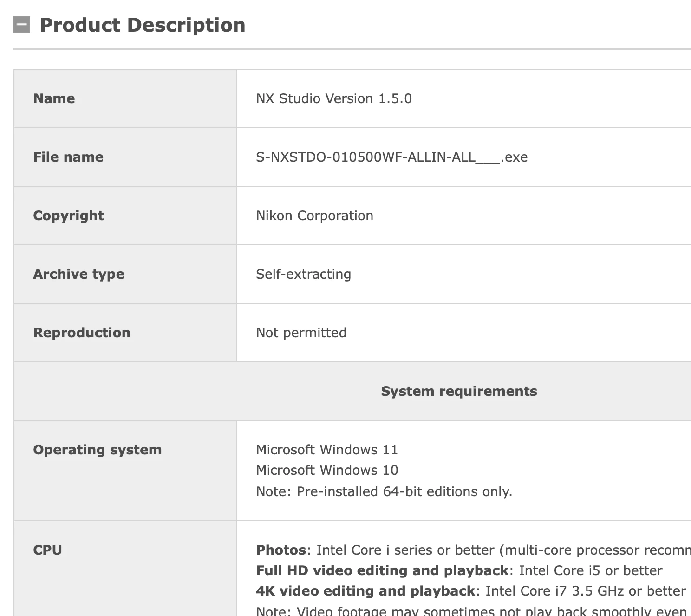Click the 64-bit editions note

tap(384, 491)
